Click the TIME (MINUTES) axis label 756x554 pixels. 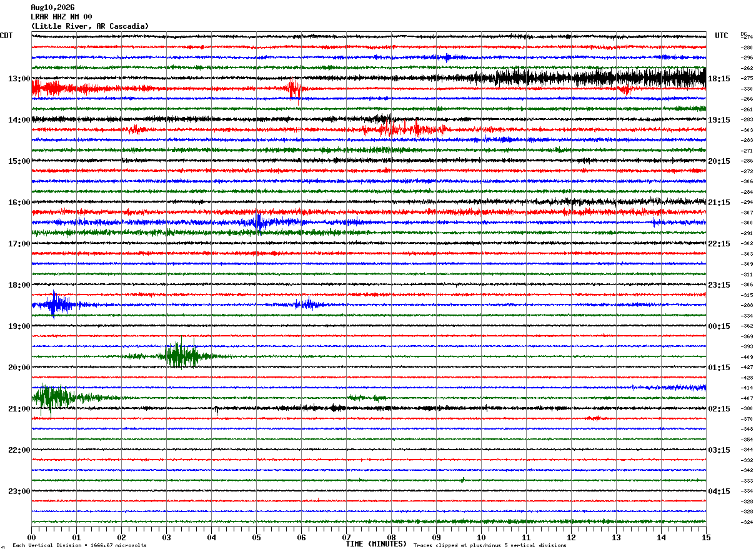[376, 544]
